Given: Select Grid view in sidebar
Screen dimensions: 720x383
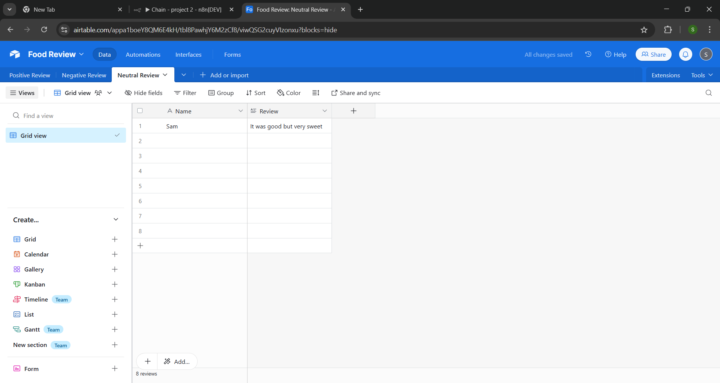Looking at the screenshot, I should [66, 135].
